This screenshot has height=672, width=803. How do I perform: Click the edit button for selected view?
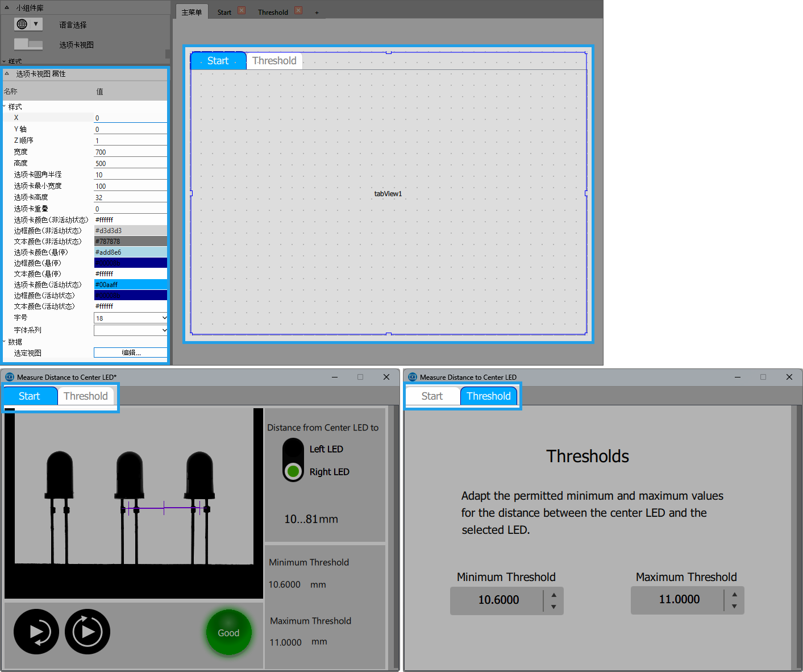tap(131, 352)
